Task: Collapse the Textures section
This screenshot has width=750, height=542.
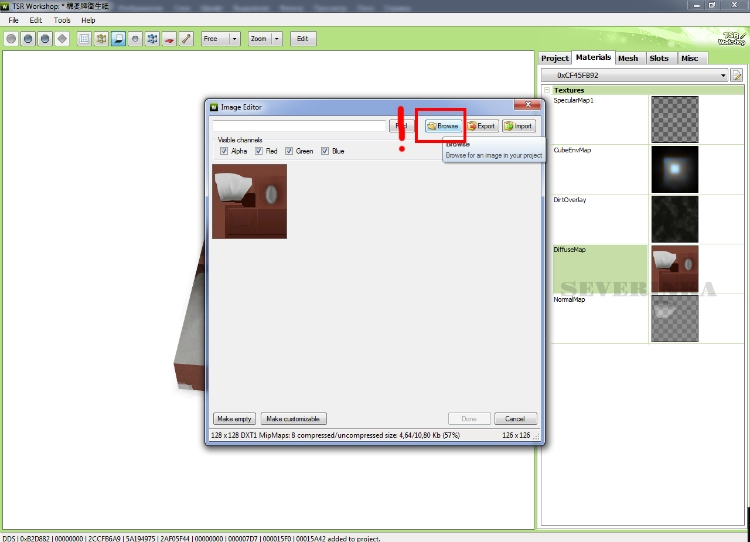Action: [x=547, y=90]
